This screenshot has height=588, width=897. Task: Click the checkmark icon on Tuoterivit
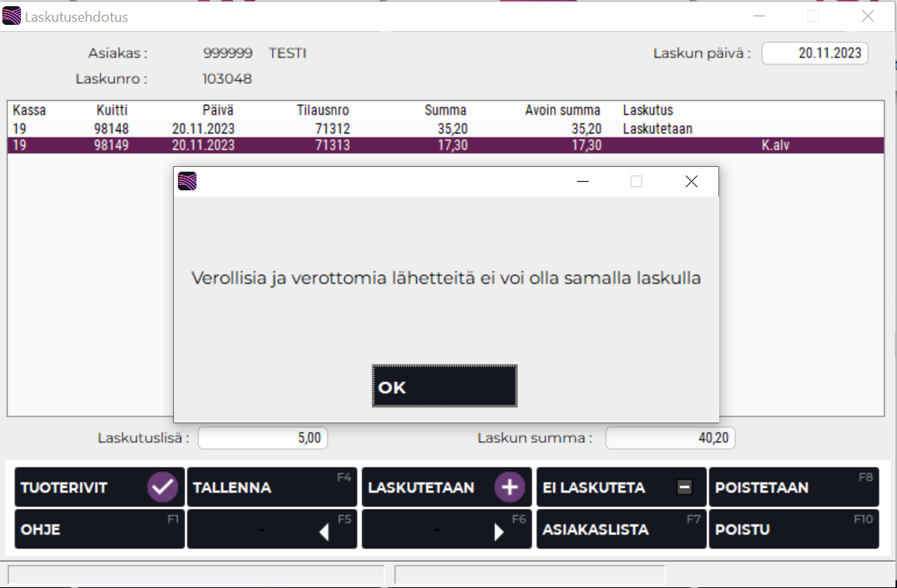(163, 487)
